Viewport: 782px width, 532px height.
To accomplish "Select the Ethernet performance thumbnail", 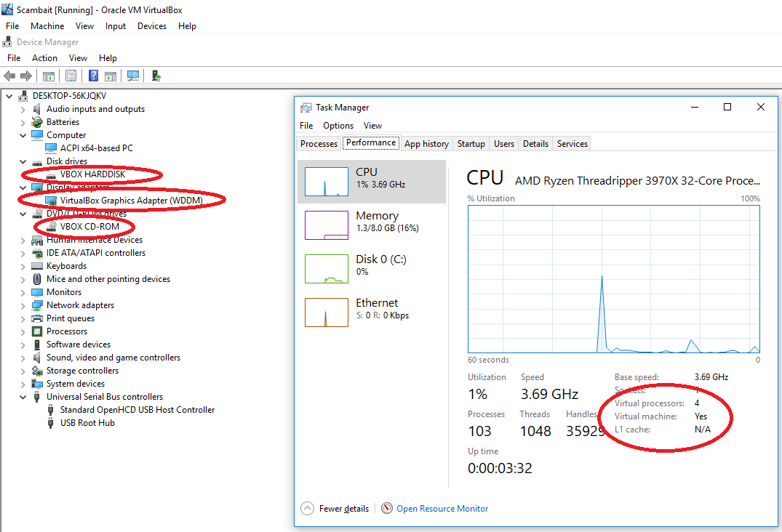I will pyautogui.click(x=327, y=313).
